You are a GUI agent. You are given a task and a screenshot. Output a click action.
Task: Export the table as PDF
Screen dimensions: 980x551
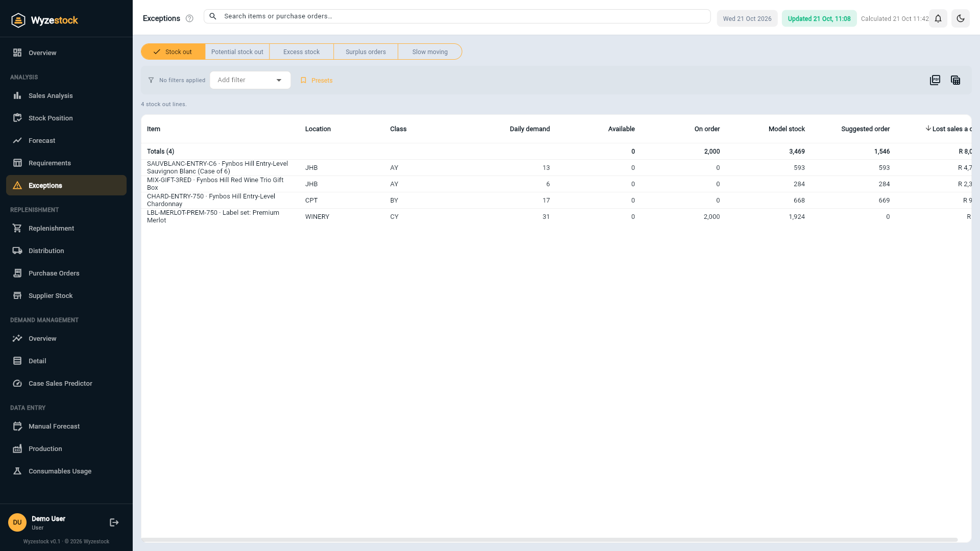[935, 80]
